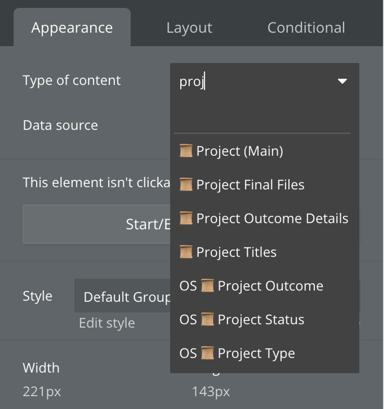The height and width of the screenshot is (409, 384).
Task: Pick Project Outcome Details data type
Action: 265,218
